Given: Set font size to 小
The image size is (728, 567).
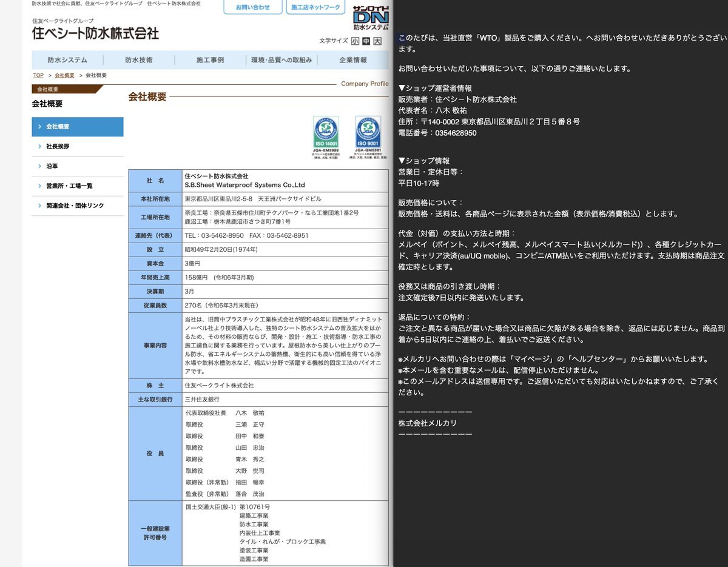Looking at the screenshot, I should coord(355,41).
